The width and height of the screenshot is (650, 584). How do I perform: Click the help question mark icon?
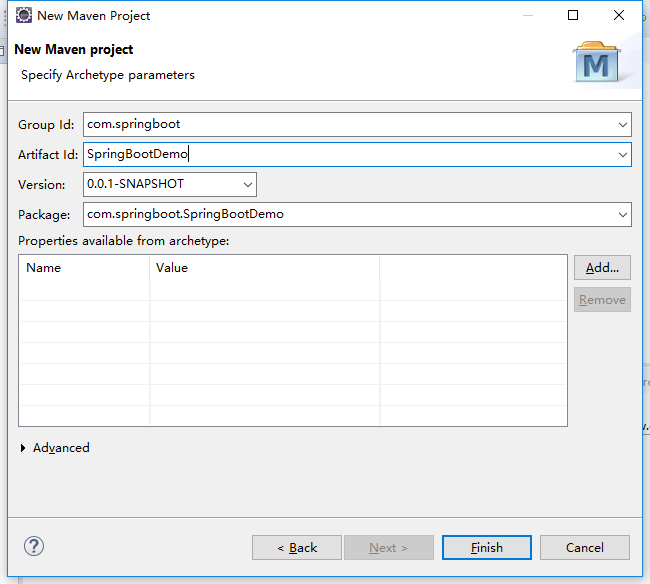[x=34, y=546]
